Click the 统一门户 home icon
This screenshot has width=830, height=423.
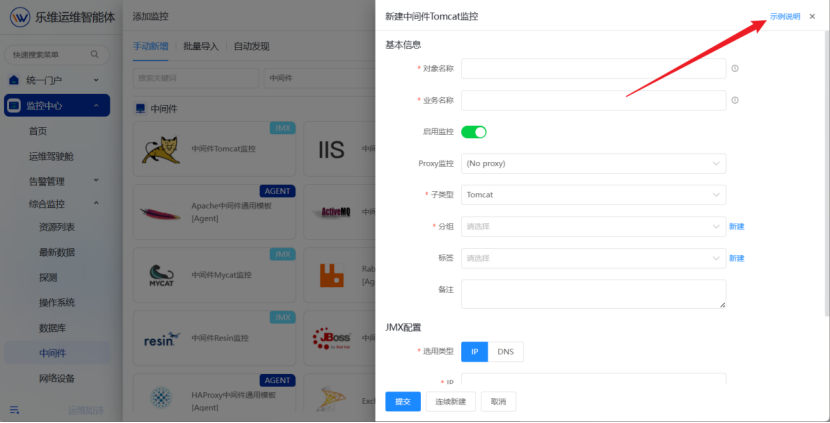click(14, 80)
